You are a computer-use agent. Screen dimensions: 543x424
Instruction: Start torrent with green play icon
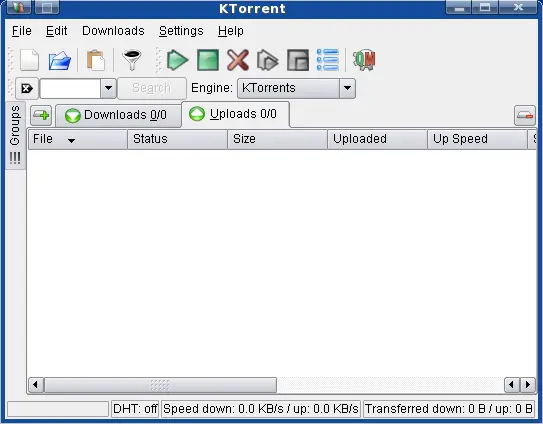pos(177,60)
